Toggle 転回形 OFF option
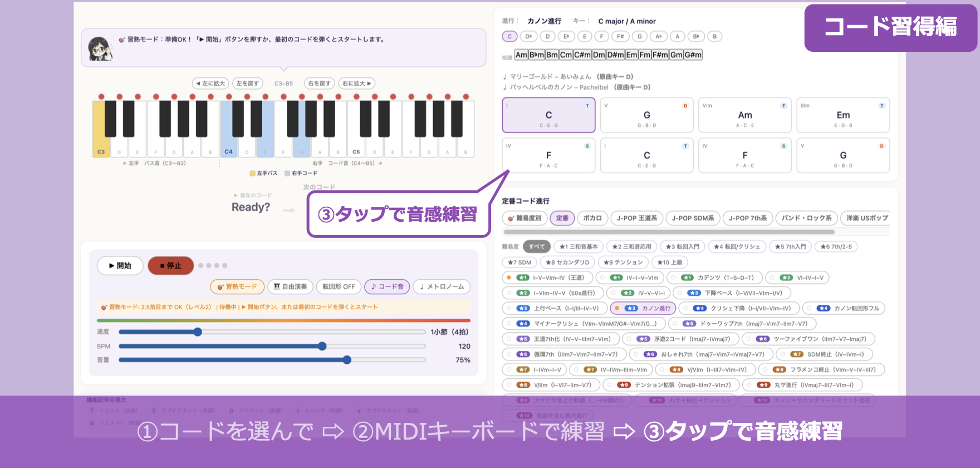The height and width of the screenshot is (468, 980). click(x=339, y=286)
